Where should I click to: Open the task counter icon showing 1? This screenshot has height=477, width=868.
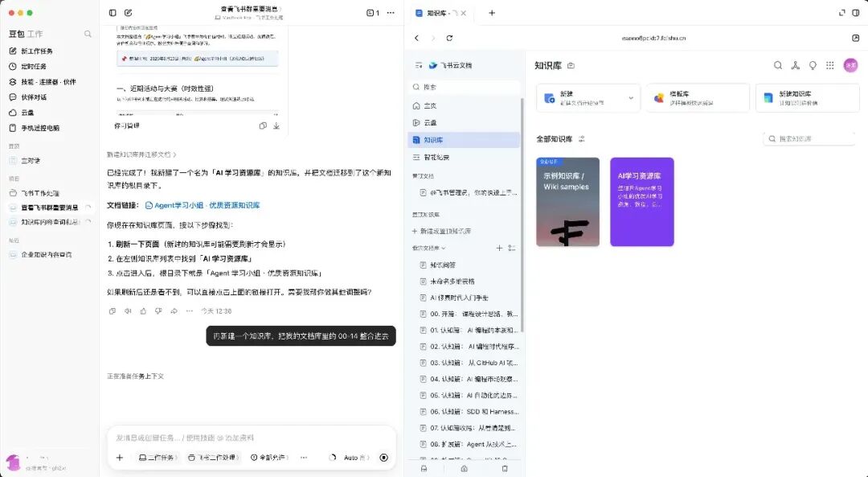coord(373,13)
